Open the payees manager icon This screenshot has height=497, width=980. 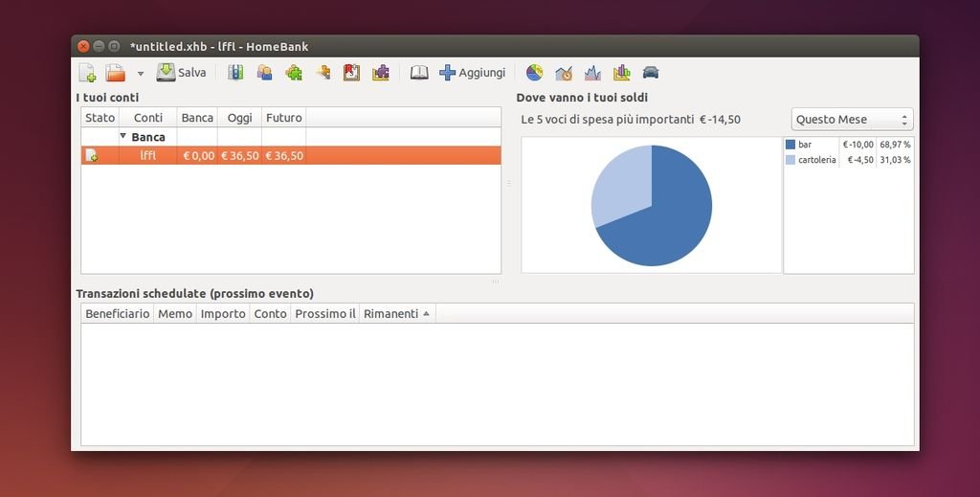[264, 73]
